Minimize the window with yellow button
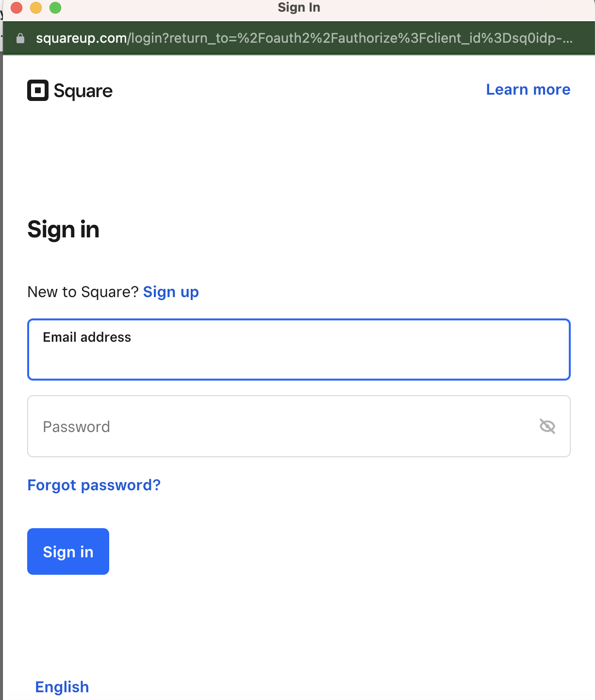 coord(36,8)
